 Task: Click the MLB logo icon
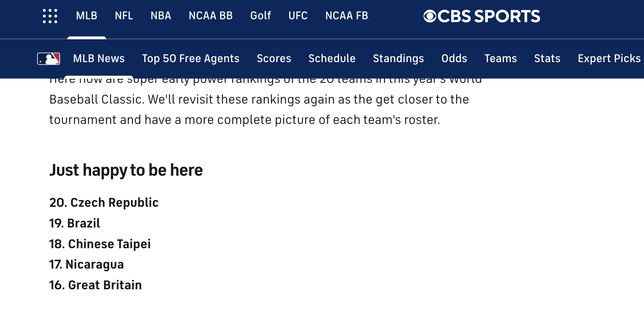coord(49,59)
